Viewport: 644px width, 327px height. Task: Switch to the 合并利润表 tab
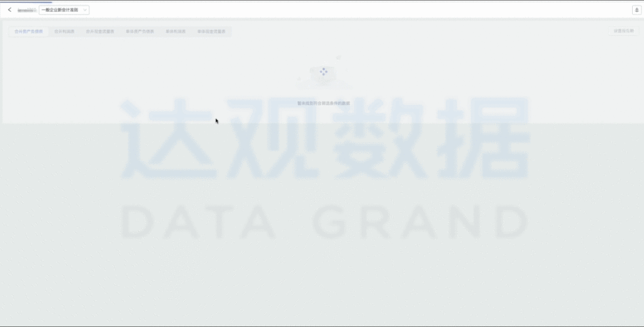coord(65,31)
